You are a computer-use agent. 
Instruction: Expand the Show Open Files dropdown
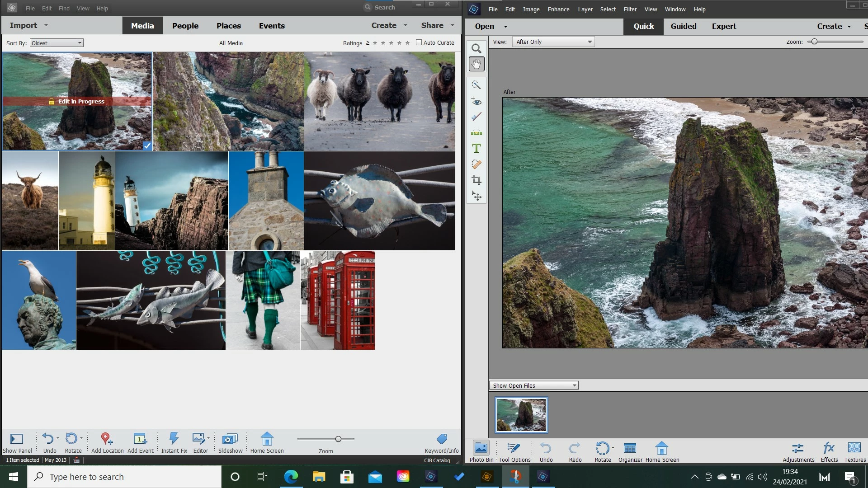coord(533,385)
